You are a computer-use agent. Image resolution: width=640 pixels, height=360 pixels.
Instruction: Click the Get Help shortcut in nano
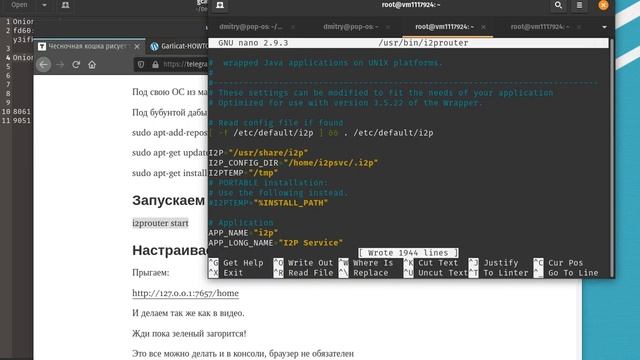(x=236, y=263)
